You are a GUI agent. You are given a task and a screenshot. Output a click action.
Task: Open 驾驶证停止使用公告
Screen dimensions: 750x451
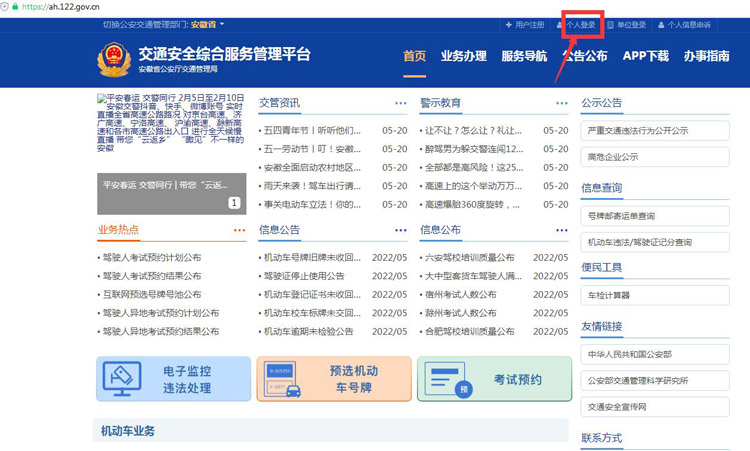[x=304, y=276]
